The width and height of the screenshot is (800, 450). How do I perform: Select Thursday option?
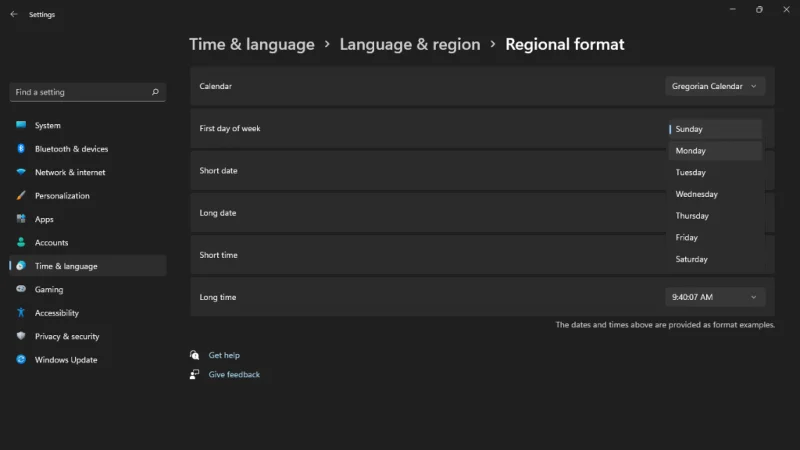click(x=715, y=216)
